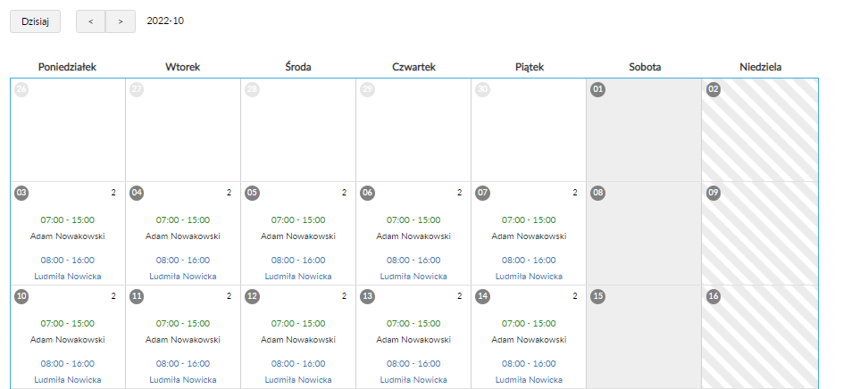
Task: Click the Dzisiaj (today) button
Action: coord(35,21)
